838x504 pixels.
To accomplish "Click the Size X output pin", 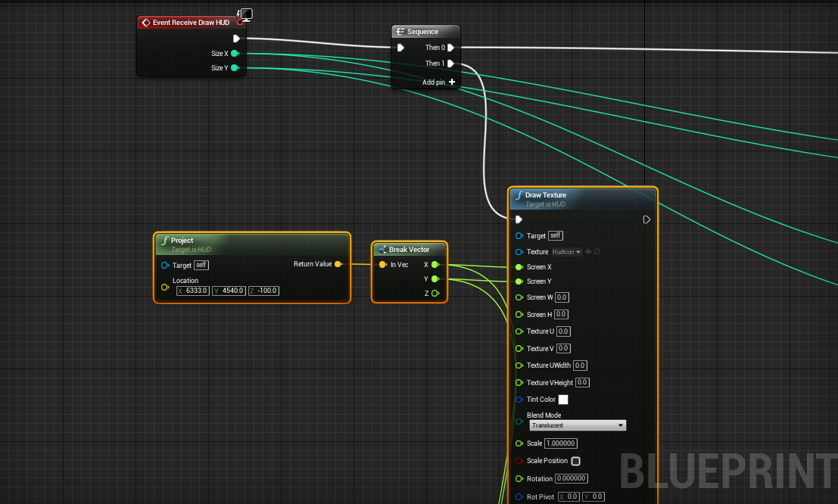I will click(235, 54).
